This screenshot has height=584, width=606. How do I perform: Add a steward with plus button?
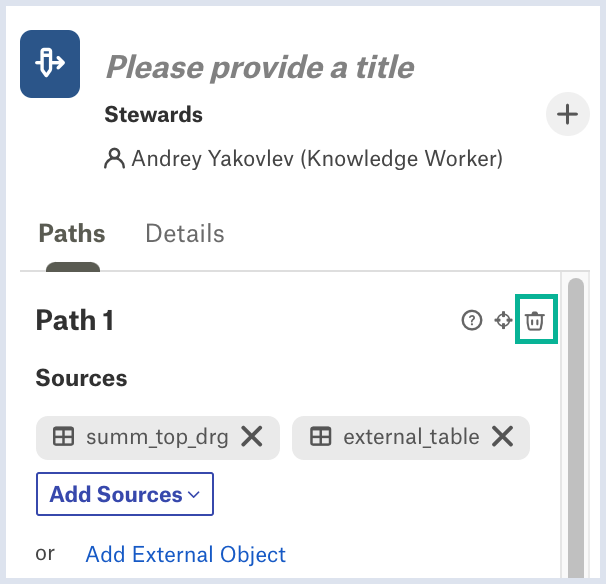[x=567, y=114]
